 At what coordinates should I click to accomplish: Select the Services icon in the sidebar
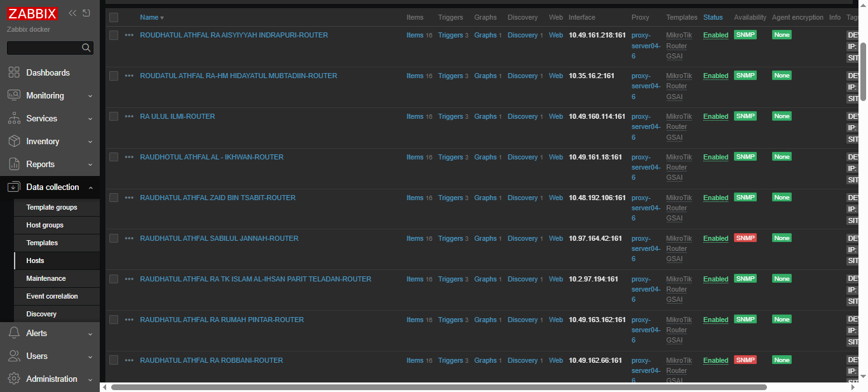[14, 118]
